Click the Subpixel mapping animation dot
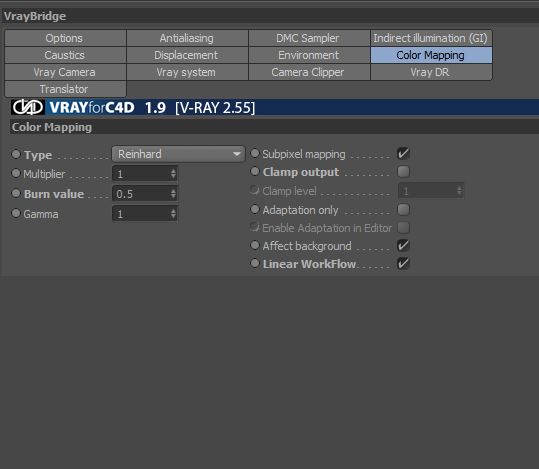This screenshot has height=469, width=539. 255,153
